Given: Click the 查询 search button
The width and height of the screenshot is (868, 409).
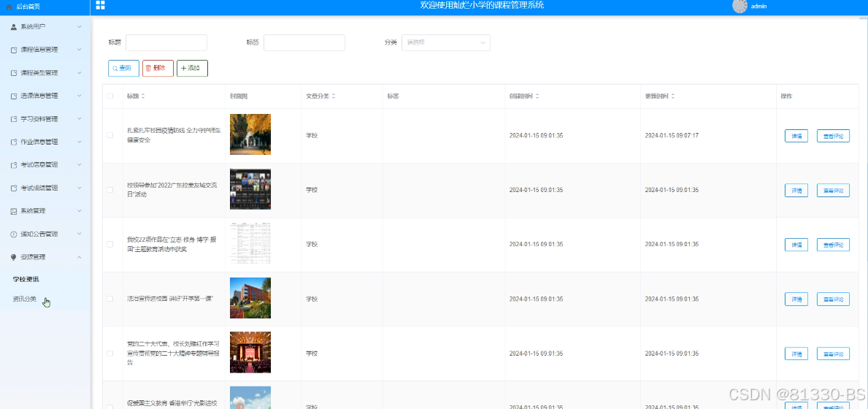Looking at the screenshot, I should 123,68.
